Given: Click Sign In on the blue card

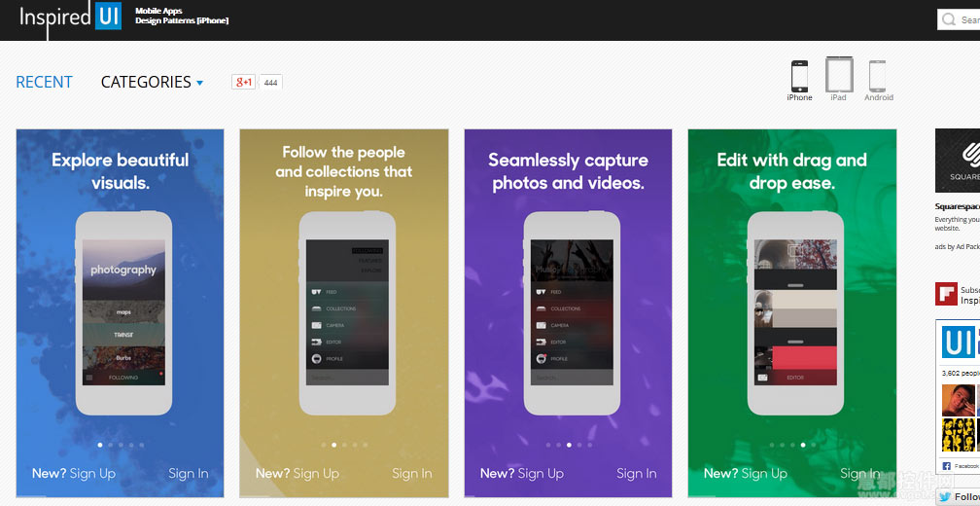Looking at the screenshot, I should click(189, 474).
